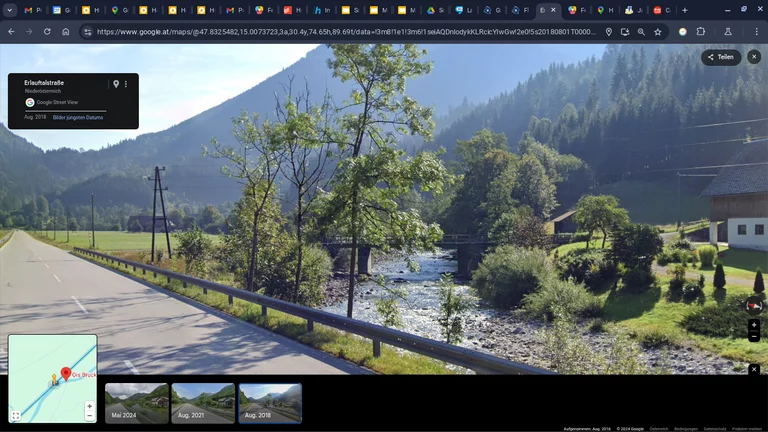The image size is (768, 432).
Task: Open the browser extensions puzzle icon
Action: (x=701, y=31)
